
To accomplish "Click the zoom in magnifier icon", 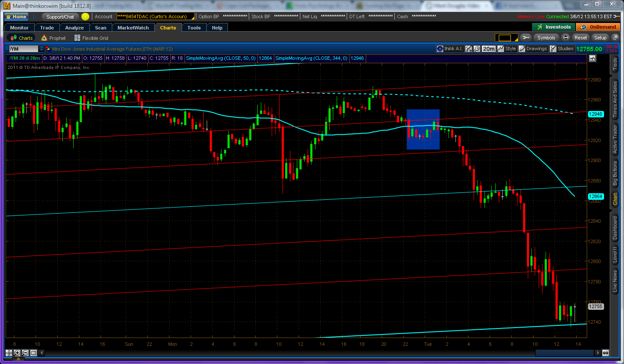I will [x=17, y=353].
